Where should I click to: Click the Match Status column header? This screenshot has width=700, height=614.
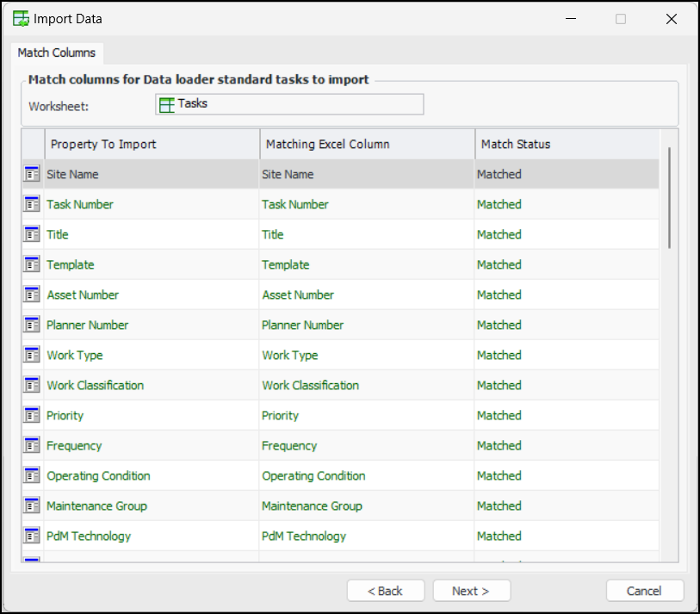567,144
